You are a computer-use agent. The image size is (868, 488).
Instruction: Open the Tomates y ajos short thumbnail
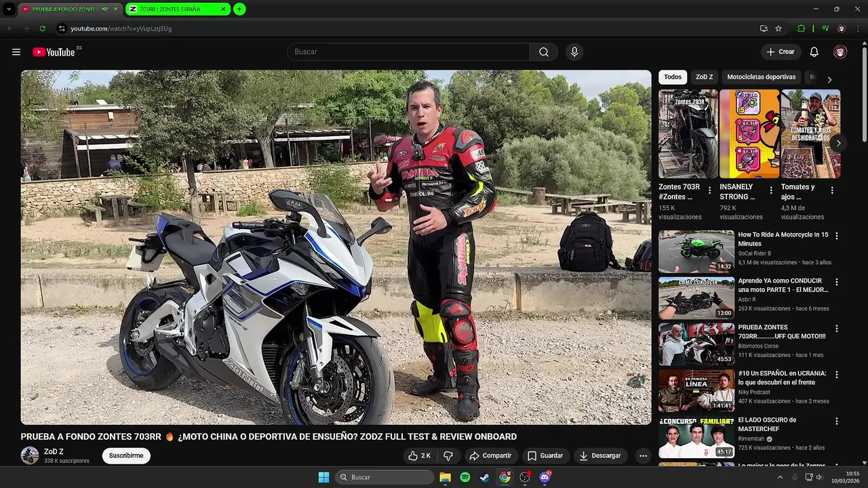tap(810, 134)
